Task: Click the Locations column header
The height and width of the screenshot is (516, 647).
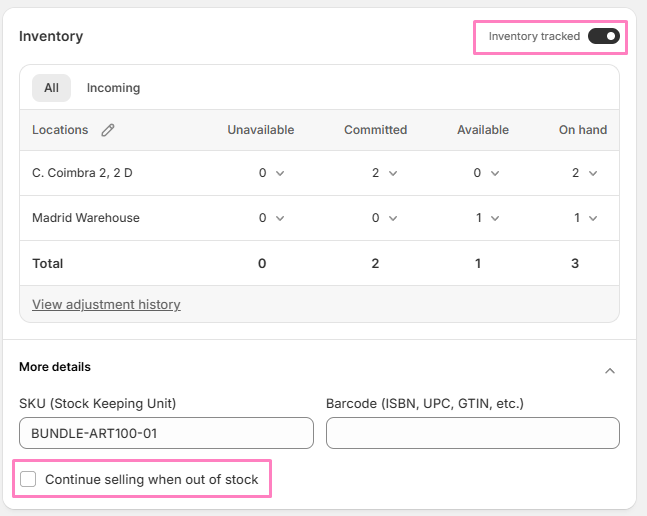Action: point(60,130)
